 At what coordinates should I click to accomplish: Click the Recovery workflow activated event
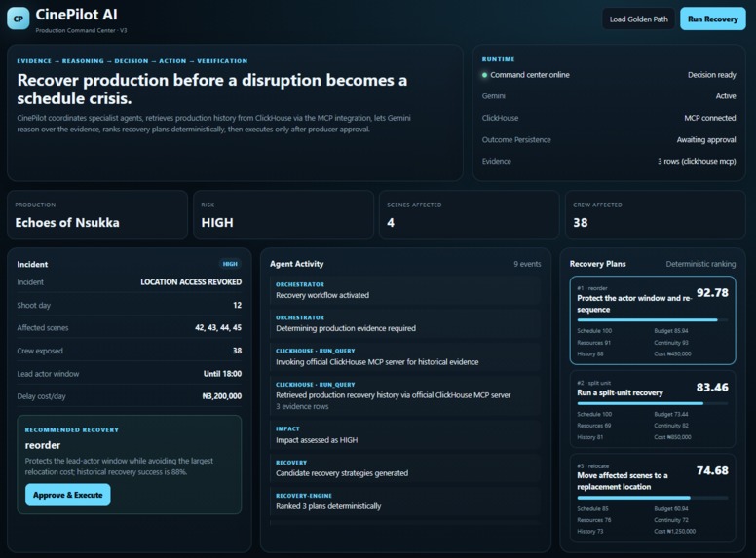coord(405,290)
